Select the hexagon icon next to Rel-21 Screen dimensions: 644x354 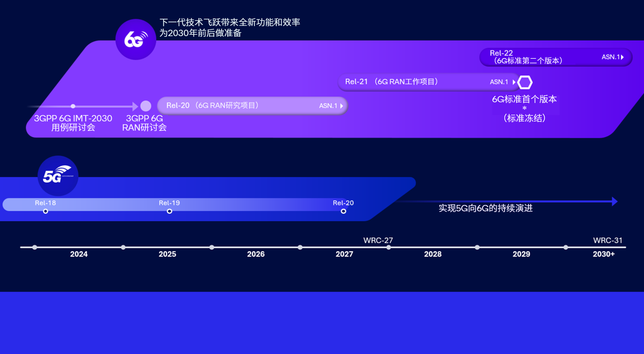(525, 82)
